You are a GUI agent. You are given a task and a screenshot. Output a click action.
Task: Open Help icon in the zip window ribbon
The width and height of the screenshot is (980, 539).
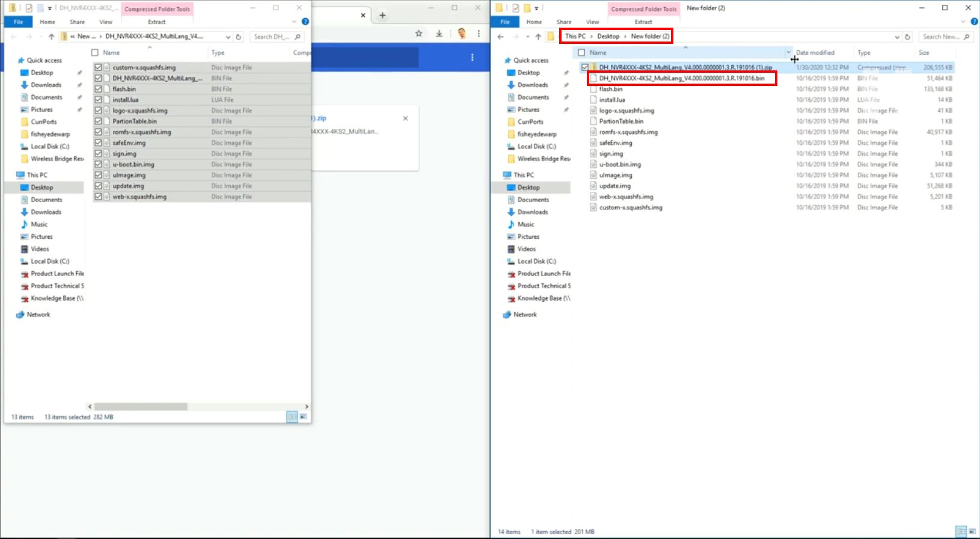coord(305,22)
